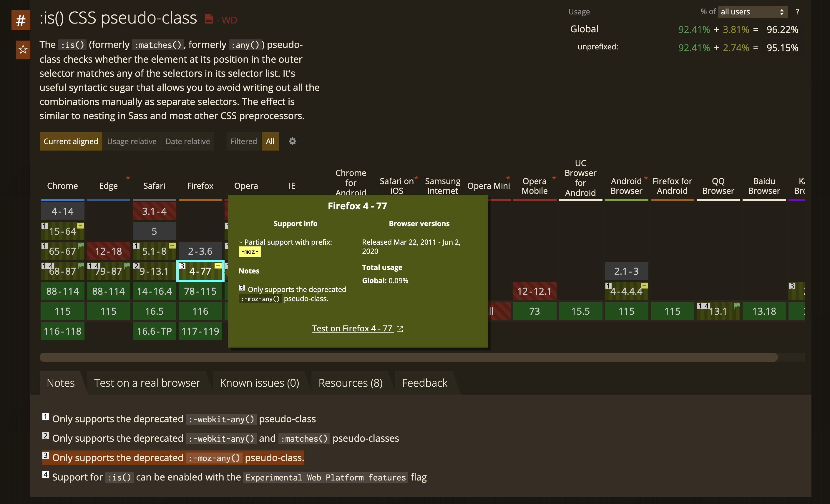Click the hash permalink icon beside the title
The image size is (830, 504).
point(21,21)
